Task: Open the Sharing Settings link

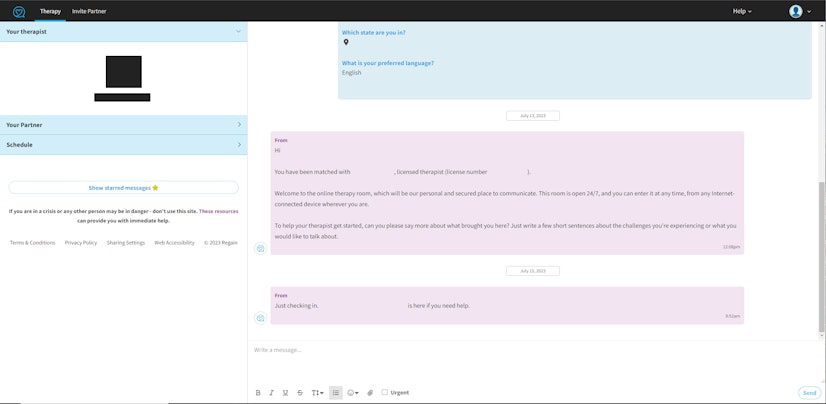Action: click(x=125, y=243)
